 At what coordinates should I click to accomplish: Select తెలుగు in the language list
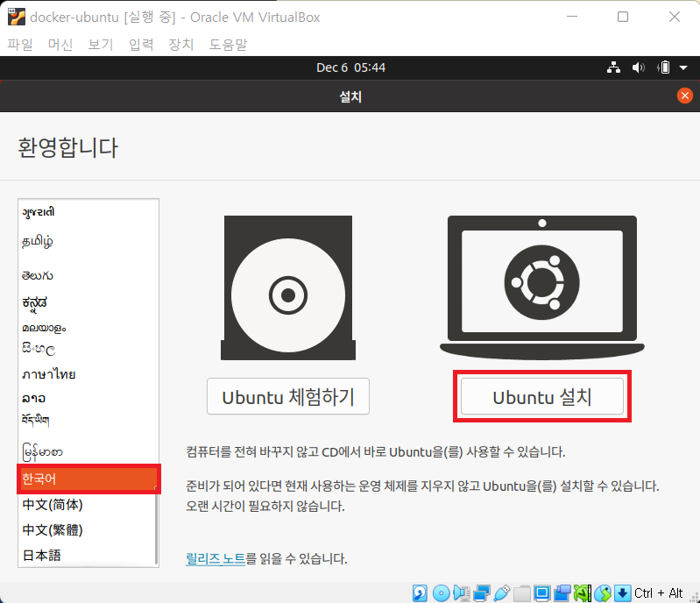(x=88, y=275)
